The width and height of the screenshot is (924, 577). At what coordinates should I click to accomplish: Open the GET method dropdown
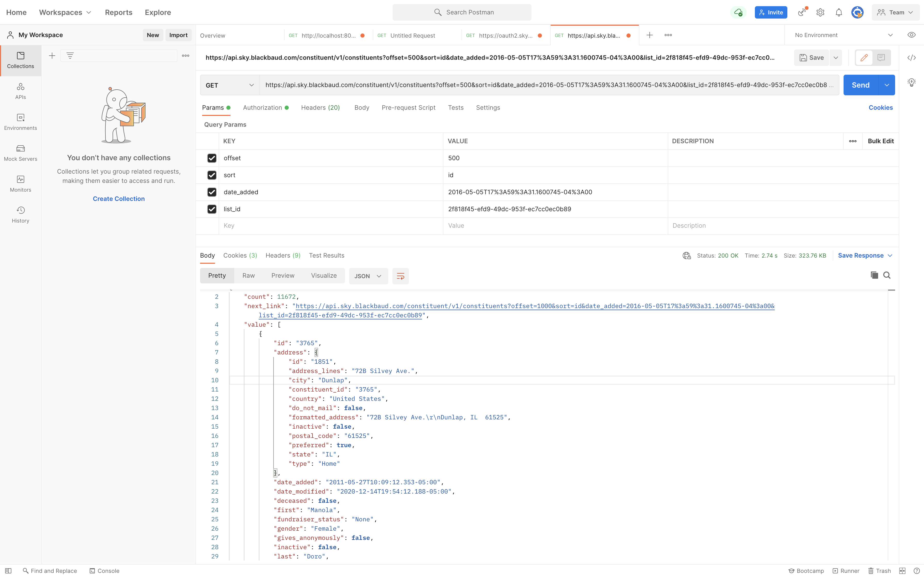coord(229,85)
